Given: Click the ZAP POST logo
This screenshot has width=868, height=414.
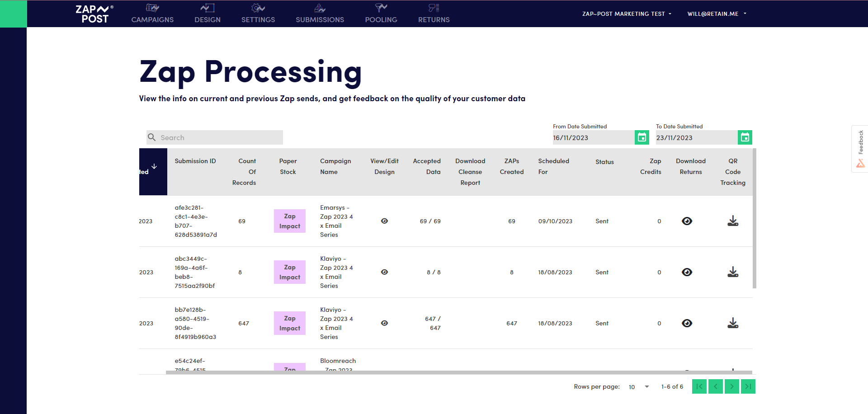Looking at the screenshot, I should pyautogui.click(x=94, y=14).
